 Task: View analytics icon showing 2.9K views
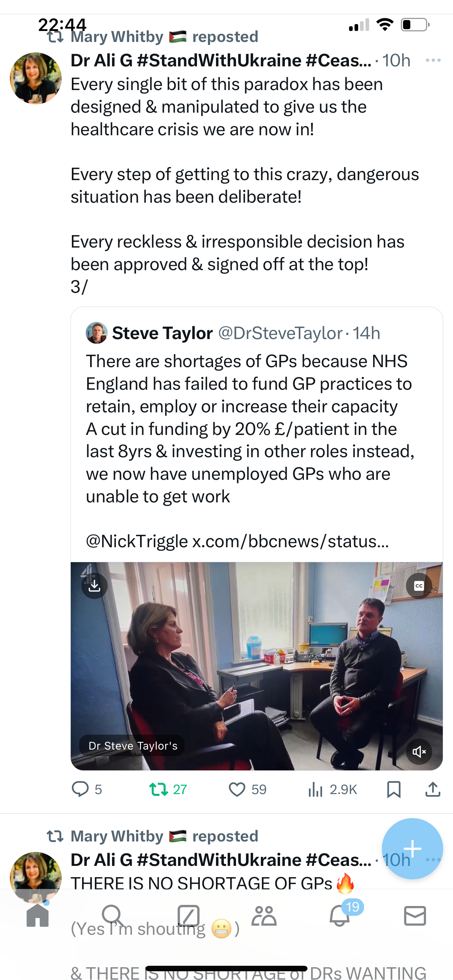click(315, 789)
